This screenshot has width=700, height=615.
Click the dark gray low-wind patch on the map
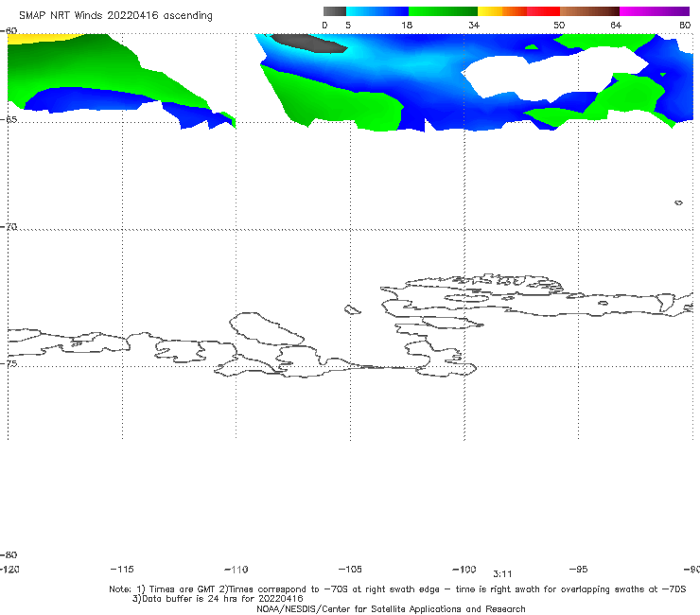(x=310, y=44)
